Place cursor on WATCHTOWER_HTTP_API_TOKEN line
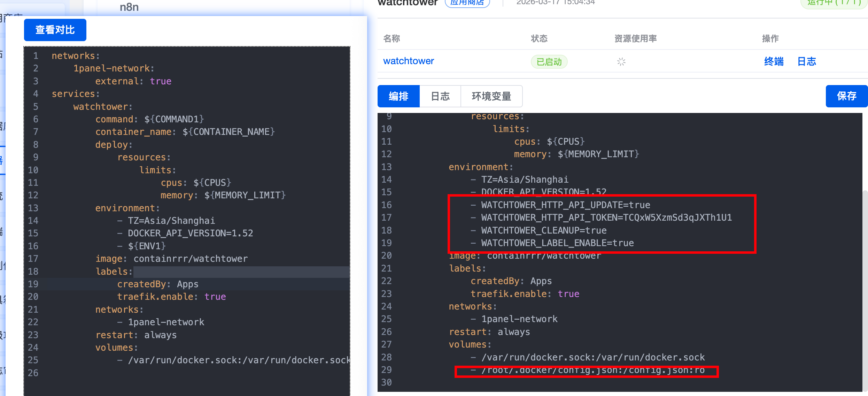Viewport: 868px width, 396px height. pyautogui.click(x=606, y=218)
